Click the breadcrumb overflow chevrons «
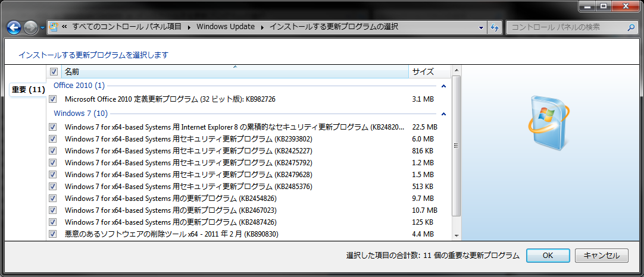Image resolution: width=644 pixels, height=277 pixels. 65,27
